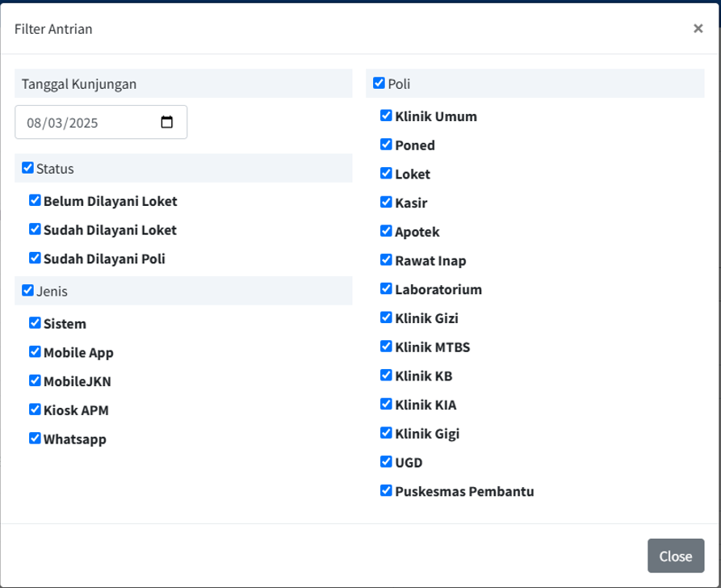Uncheck the Puskesmas Pembantu option
Viewport: 721px width, 588px height.
tap(386, 491)
